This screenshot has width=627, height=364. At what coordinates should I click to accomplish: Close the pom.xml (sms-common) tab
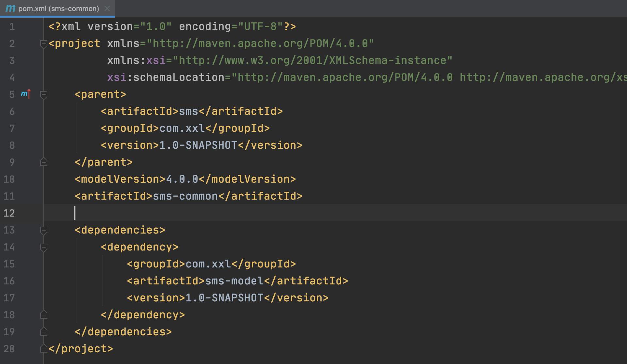point(107,8)
